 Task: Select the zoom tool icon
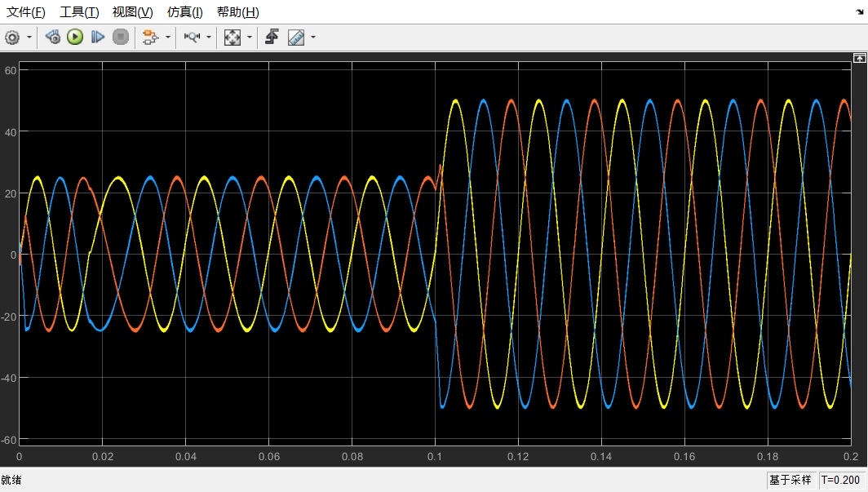click(192, 37)
